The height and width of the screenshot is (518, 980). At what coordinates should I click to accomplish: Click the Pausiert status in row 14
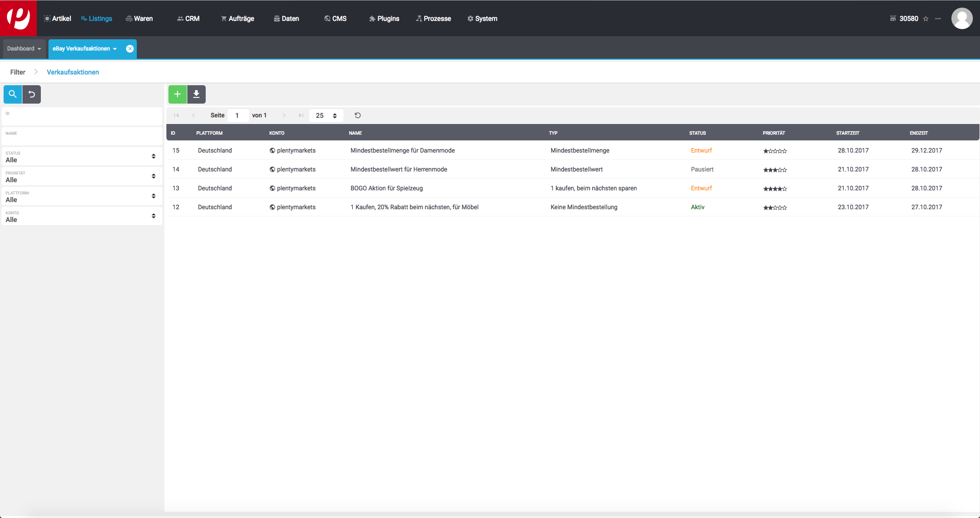[702, 169]
